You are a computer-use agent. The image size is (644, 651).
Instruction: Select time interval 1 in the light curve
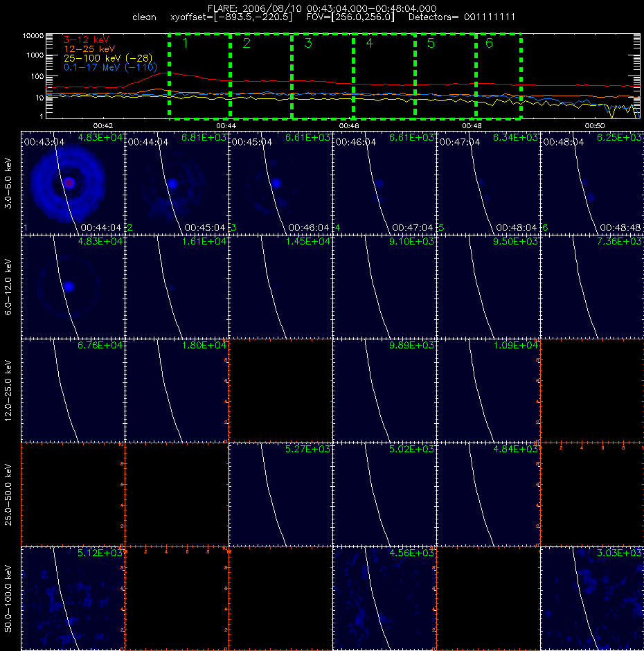click(199, 76)
